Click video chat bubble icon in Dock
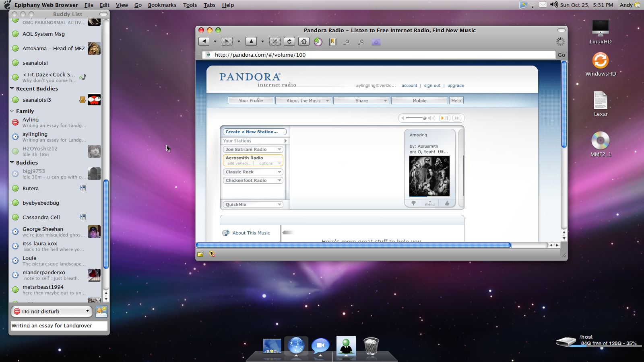 320,346
